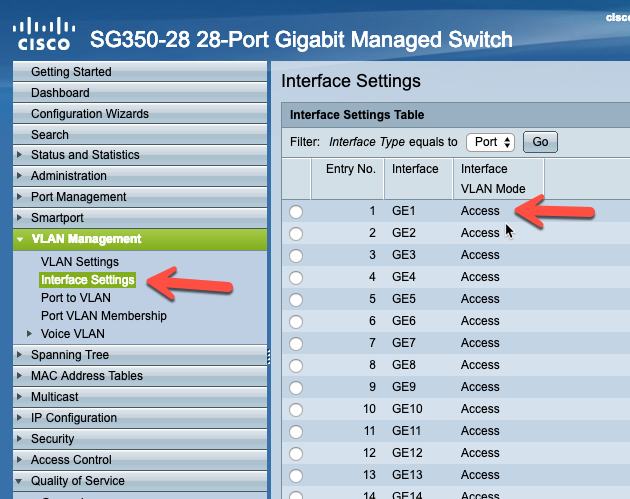Select radio button for GE8

(296, 366)
